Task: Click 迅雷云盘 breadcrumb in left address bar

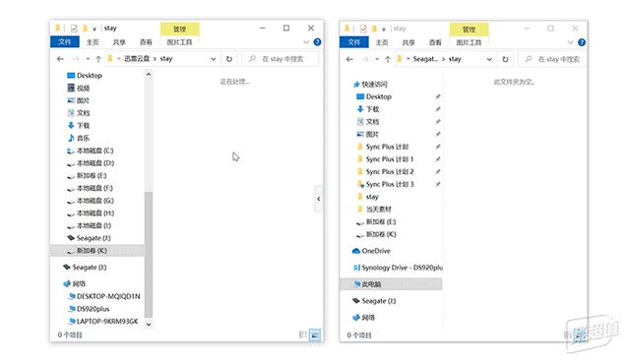Action: point(137,59)
